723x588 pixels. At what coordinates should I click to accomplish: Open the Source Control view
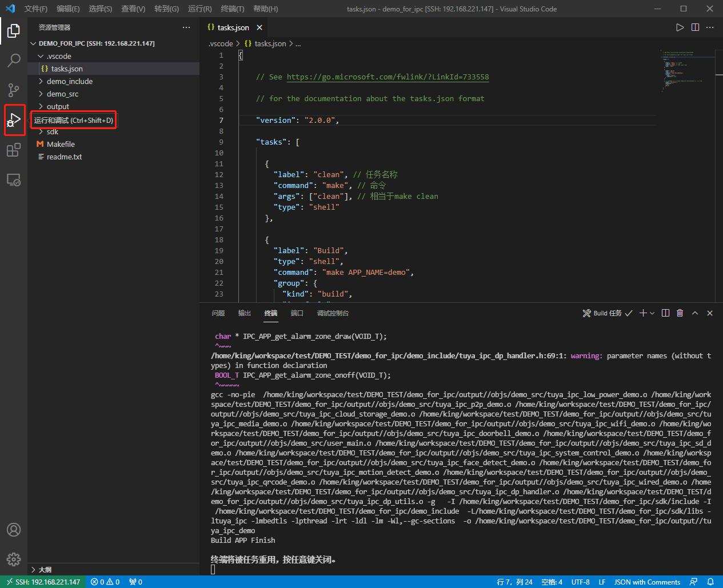pos(14,90)
